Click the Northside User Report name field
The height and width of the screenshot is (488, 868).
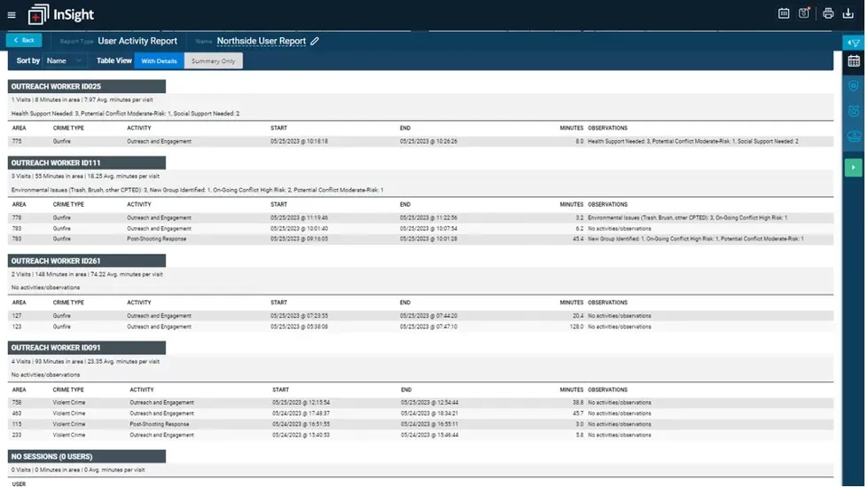pos(262,41)
